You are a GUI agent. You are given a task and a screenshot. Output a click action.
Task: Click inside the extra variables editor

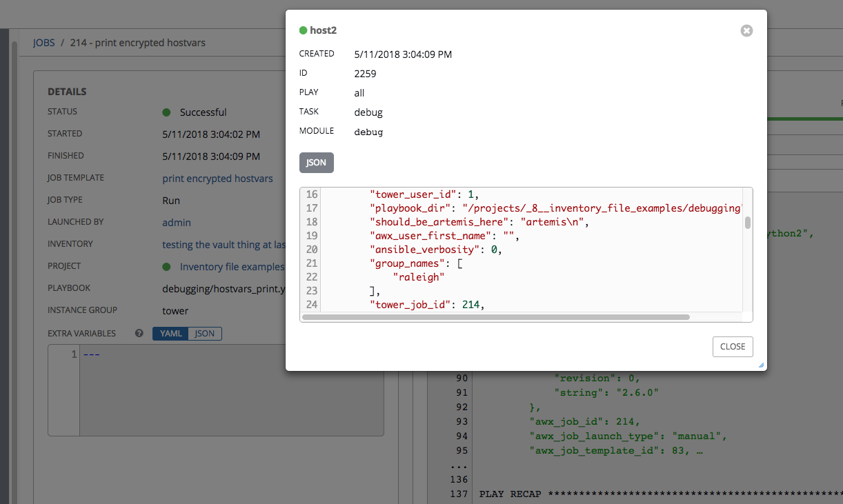click(231, 390)
